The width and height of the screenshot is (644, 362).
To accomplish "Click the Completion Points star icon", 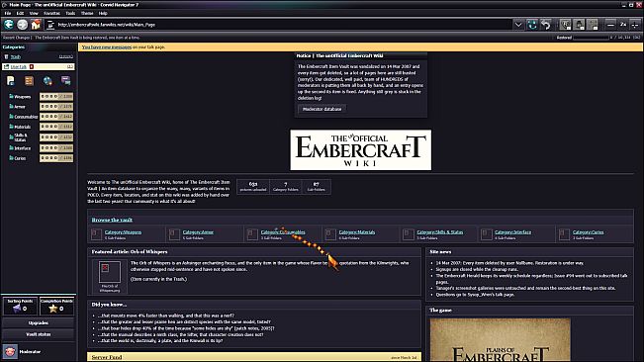I will point(53,309).
